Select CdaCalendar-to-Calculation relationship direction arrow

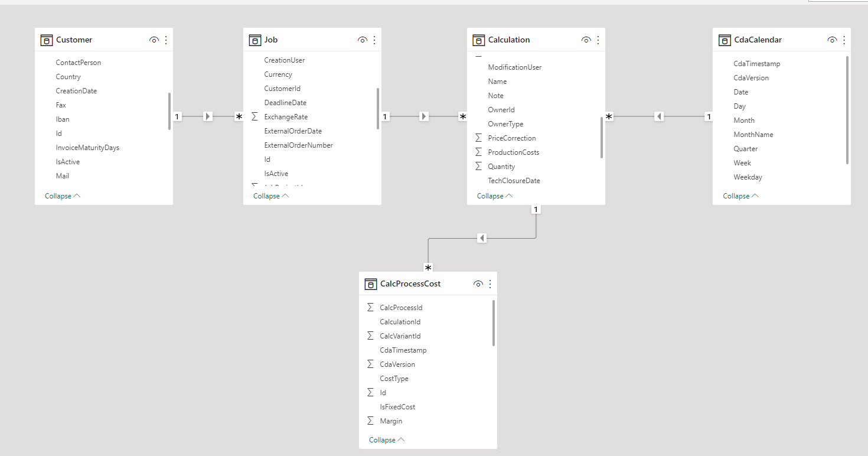[x=660, y=116]
